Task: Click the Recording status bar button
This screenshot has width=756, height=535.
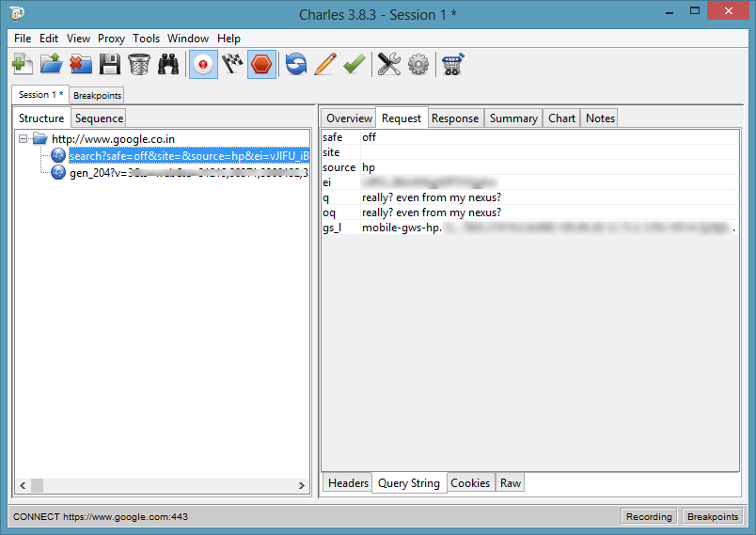Action: click(x=649, y=517)
